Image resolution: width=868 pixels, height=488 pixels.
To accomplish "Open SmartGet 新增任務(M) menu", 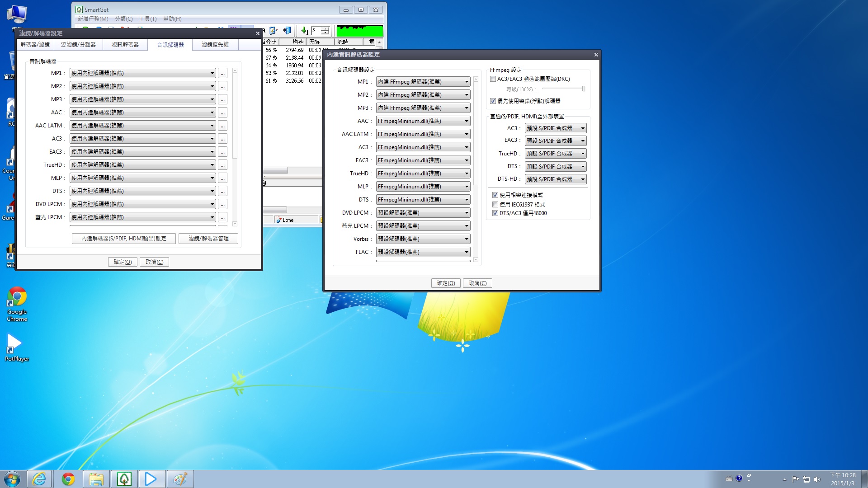I will (x=93, y=19).
